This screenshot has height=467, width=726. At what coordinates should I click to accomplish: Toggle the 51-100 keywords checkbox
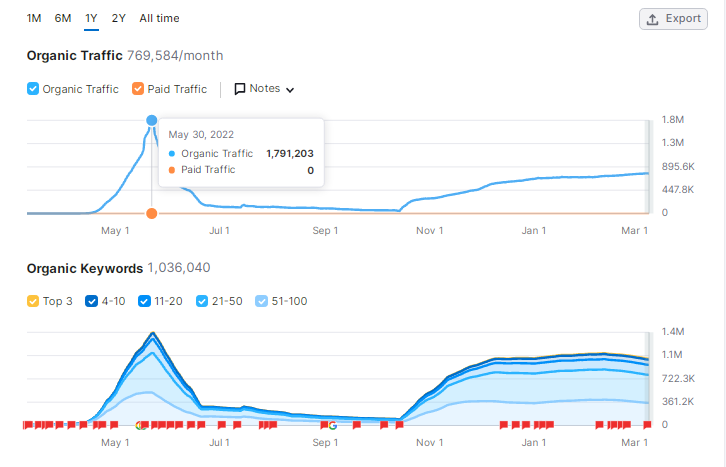click(x=262, y=301)
